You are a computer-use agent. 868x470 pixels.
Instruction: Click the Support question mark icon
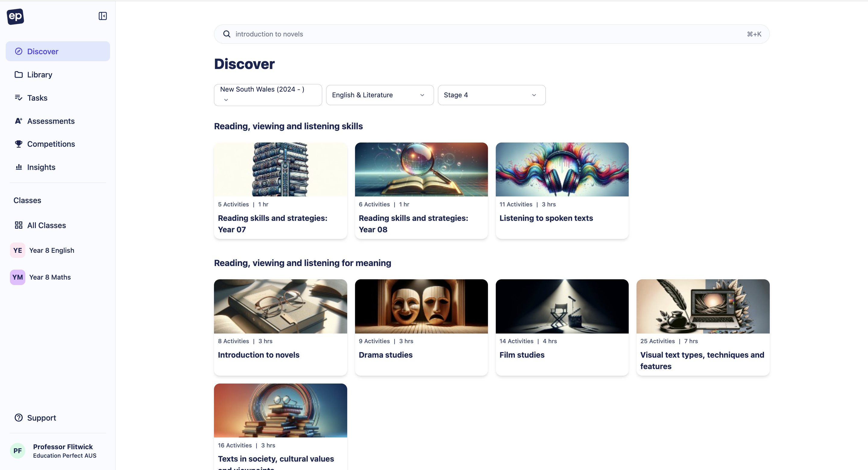18,418
